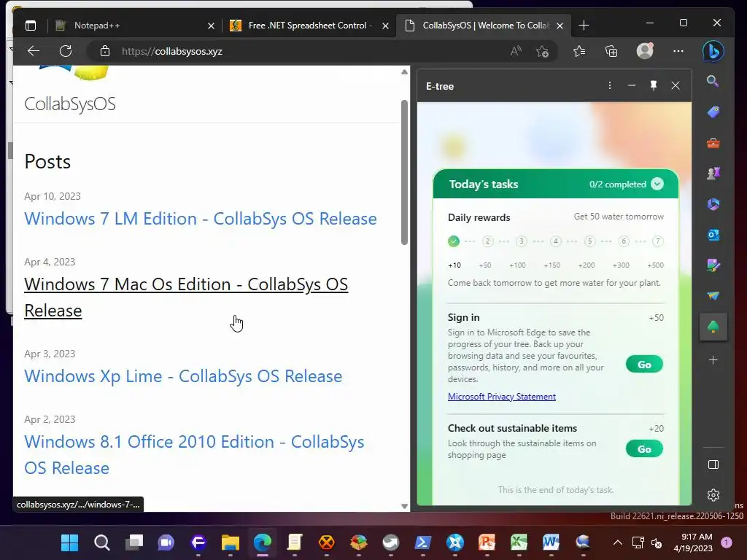The image size is (747, 560).
Task: Close the E-tree panel
Action: tap(676, 86)
